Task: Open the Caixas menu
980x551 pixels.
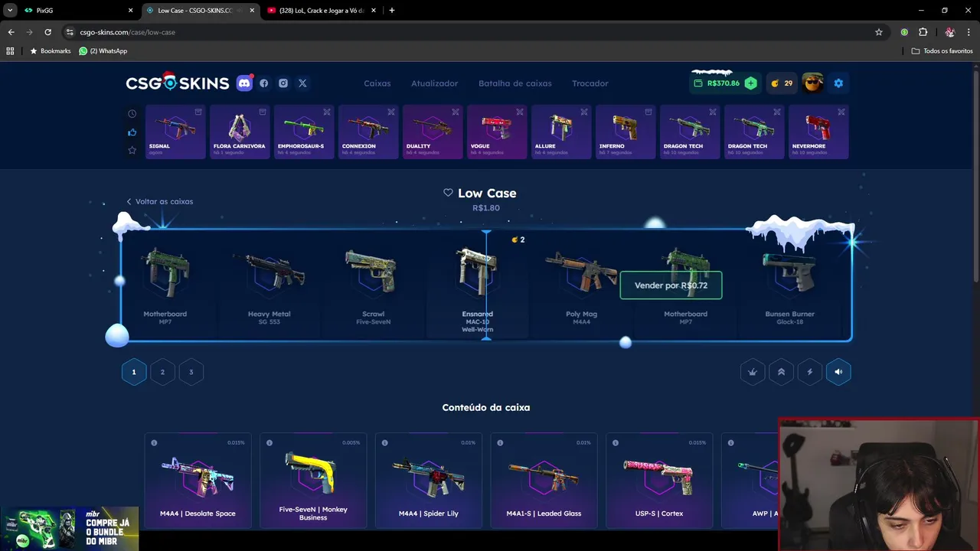Action: tap(377, 83)
